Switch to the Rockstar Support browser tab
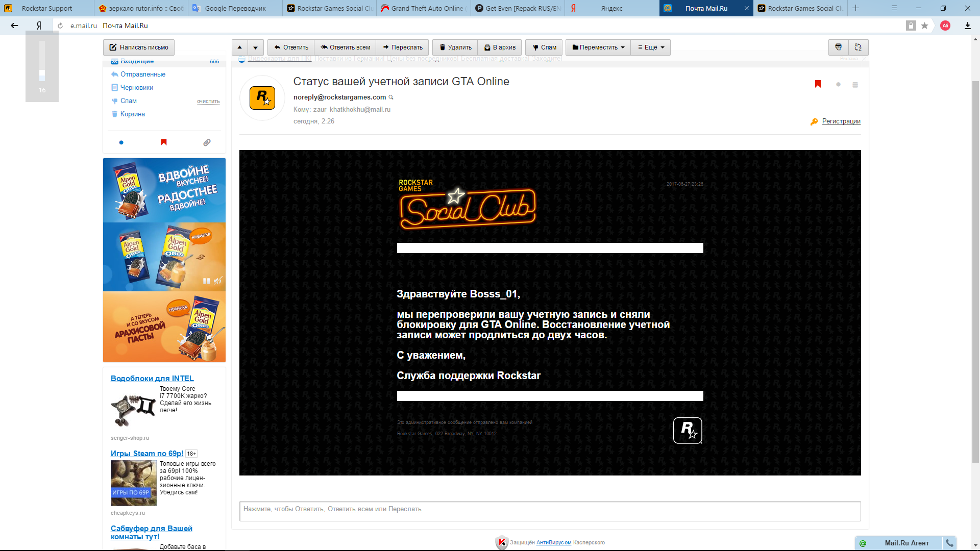The width and height of the screenshot is (980, 551). pyautogui.click(x=47, y=8)
